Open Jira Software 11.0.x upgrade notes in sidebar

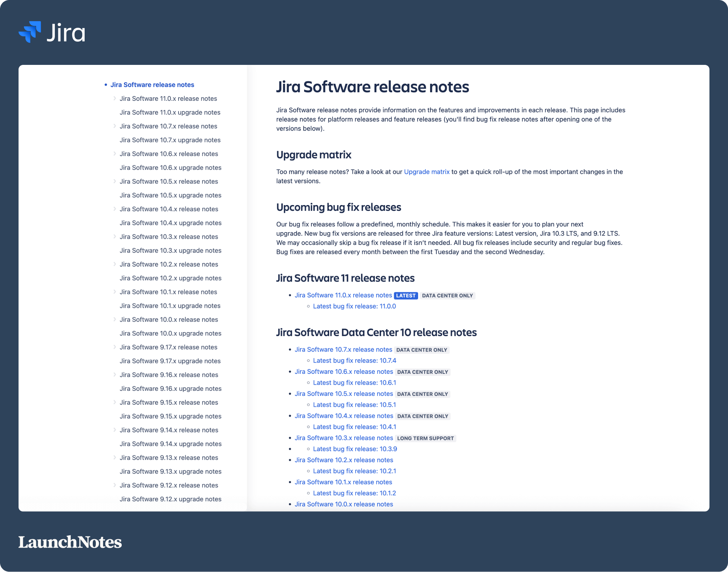click(170, 112)
